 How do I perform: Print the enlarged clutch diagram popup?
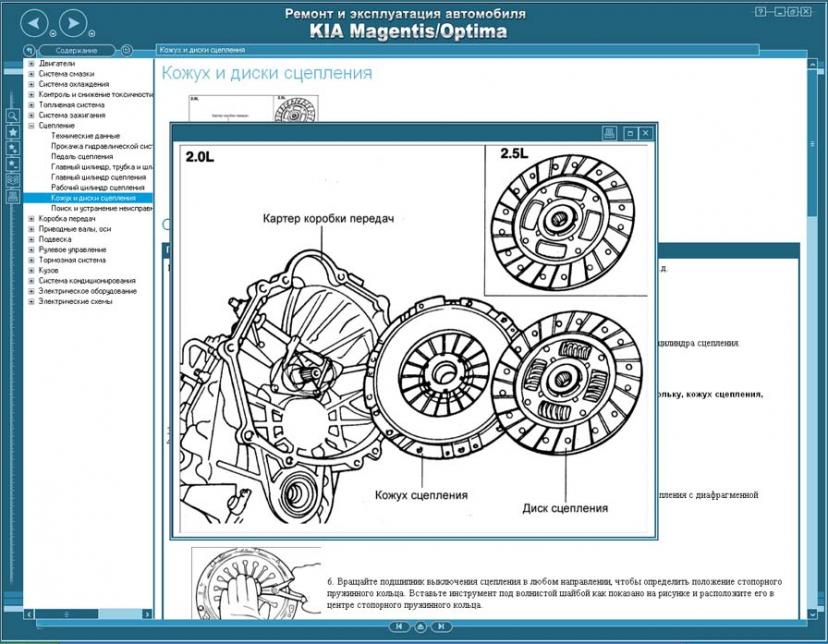(609, 133)
